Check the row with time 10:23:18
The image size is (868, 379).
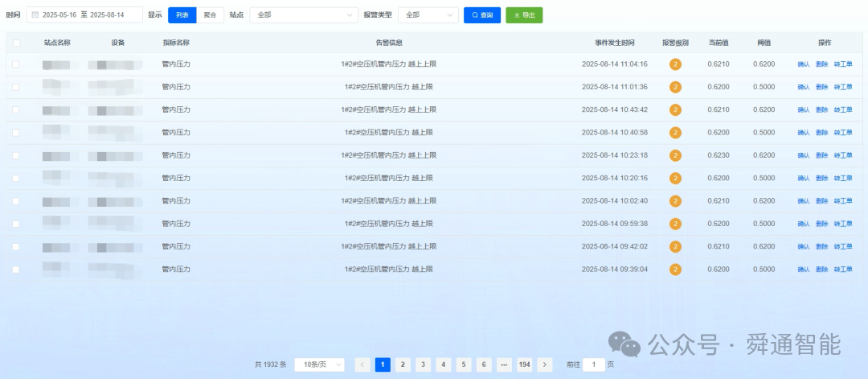click(x=15, y=155)
